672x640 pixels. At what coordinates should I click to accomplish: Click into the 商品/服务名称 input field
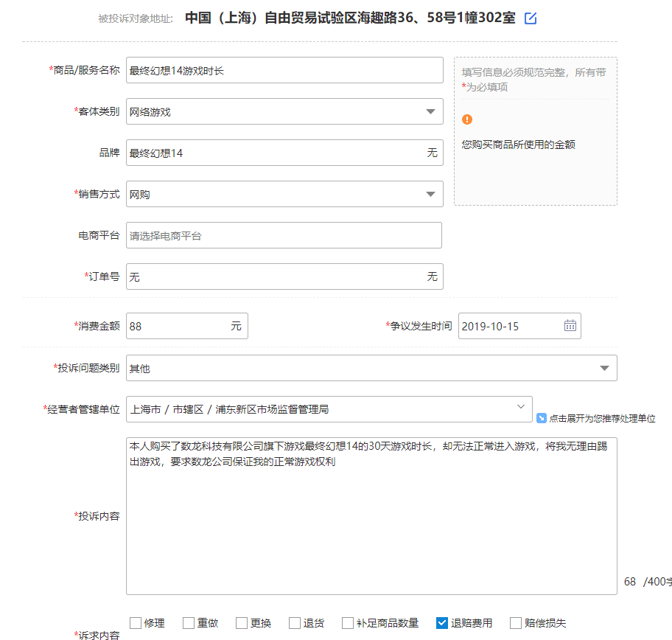[284, 70]
